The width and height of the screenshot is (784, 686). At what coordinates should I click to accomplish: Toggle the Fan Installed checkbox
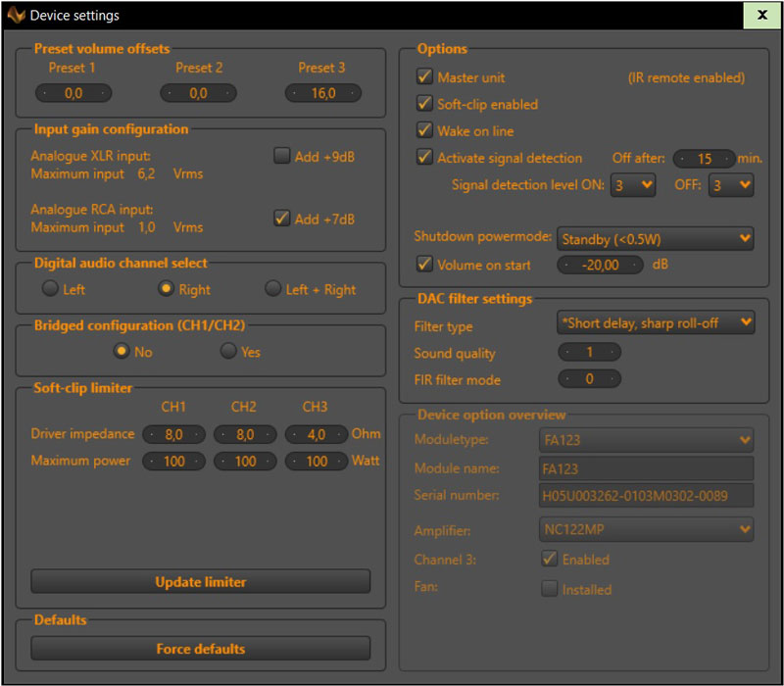[x=549, y=588]
